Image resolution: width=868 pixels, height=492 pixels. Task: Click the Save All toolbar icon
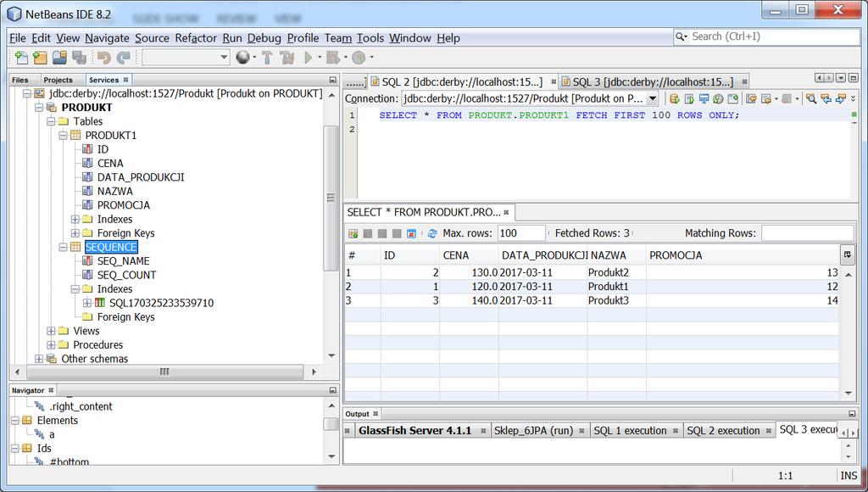click(79, 57)
